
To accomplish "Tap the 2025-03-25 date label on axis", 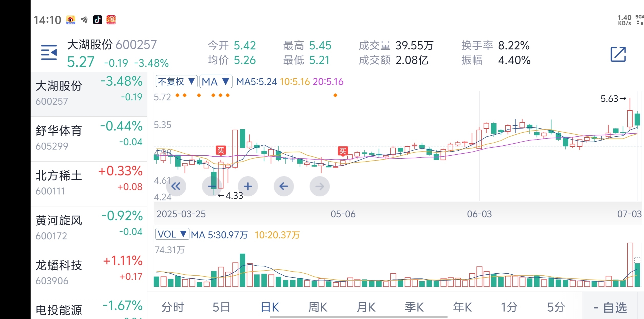I will [181, 214].
